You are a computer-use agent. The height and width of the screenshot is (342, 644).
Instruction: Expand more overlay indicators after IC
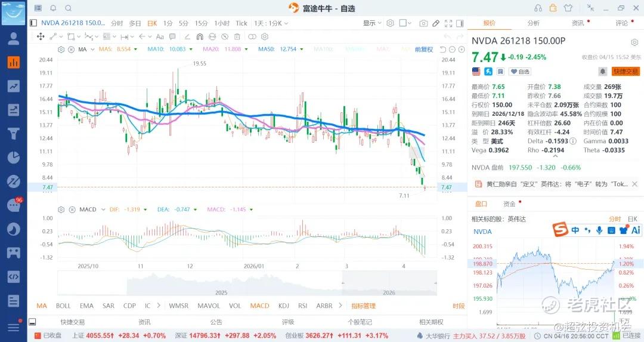pyautogui.click(x=159, y=306)
